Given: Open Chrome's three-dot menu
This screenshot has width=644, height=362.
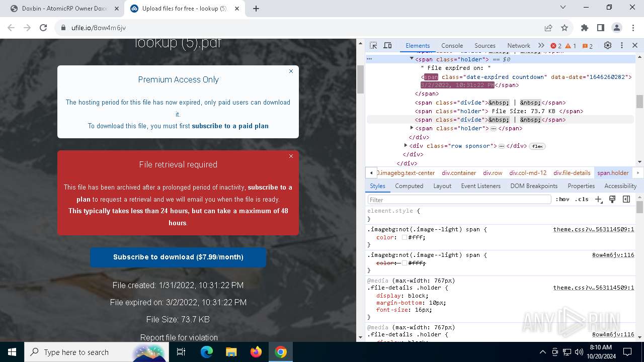Looking at the screenshot, I should click(633, 28).
